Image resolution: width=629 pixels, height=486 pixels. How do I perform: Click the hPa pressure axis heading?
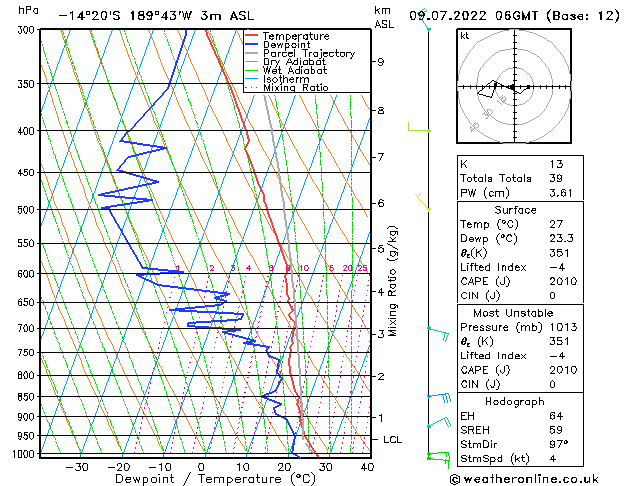[28, 11]
